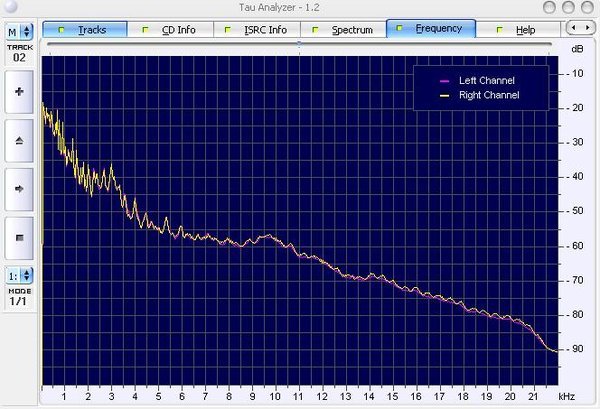
Task: Open the ISRC Info tab
Action: click(x=257, y=29)
